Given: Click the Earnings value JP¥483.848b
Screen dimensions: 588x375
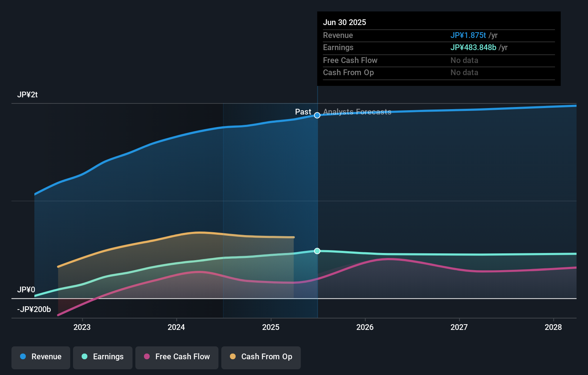Looking at the screenshot, I should (473, 47).
